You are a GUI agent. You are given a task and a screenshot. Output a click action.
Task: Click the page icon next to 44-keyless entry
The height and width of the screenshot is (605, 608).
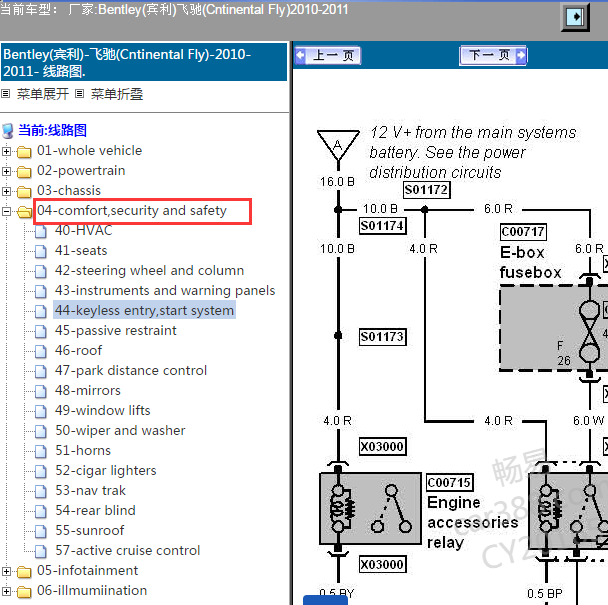[41, 311]
